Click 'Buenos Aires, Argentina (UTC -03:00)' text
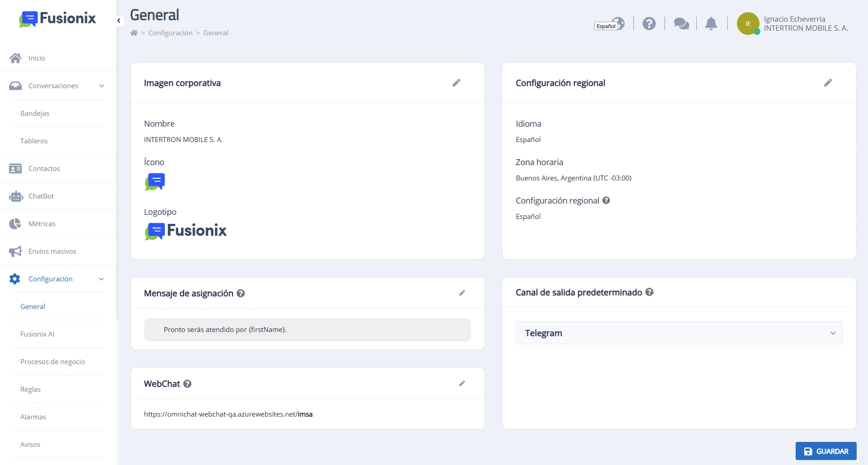This screenshot has width=868, height=465. [573, 178]
